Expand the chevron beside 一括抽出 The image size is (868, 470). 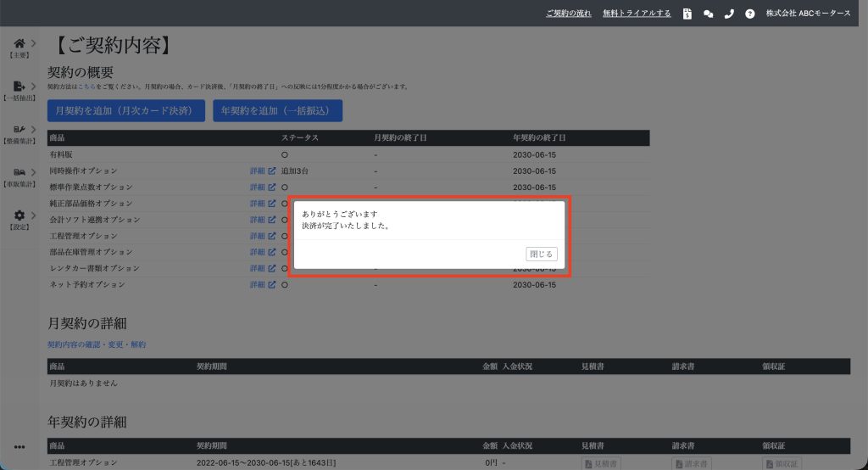pyautogui.click(x=33, y=87)
